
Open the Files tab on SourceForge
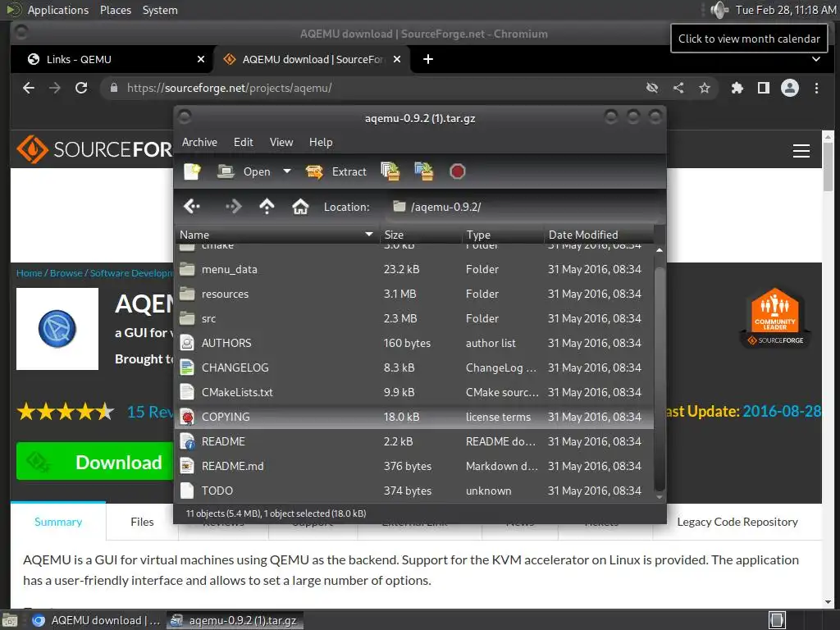(x=142, y=522)
